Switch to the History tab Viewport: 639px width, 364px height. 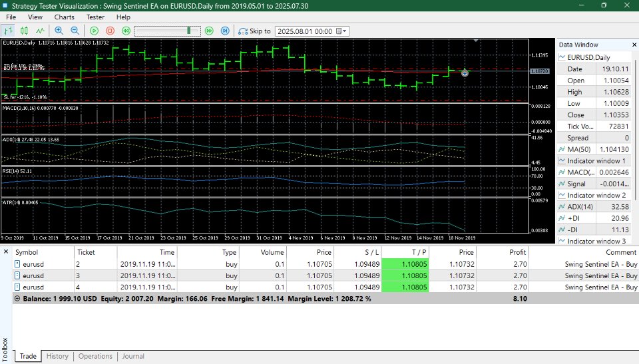coord(57,356)
